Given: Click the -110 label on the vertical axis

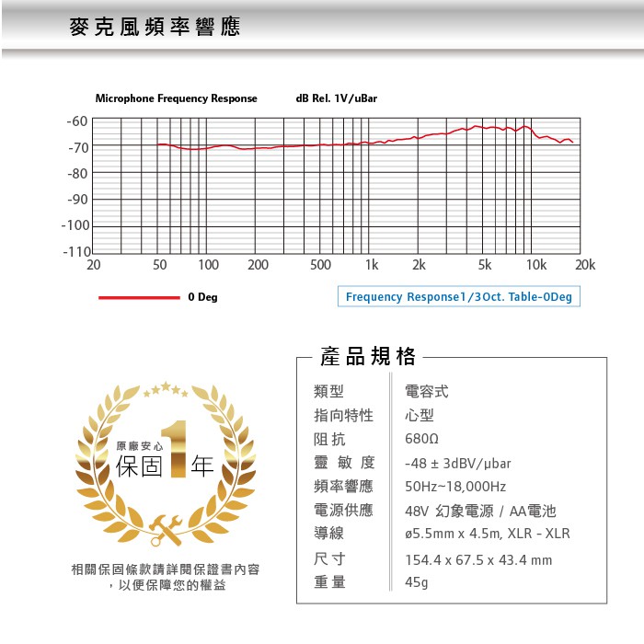Looking at the screenshot, I should click(x=75, y=252).
